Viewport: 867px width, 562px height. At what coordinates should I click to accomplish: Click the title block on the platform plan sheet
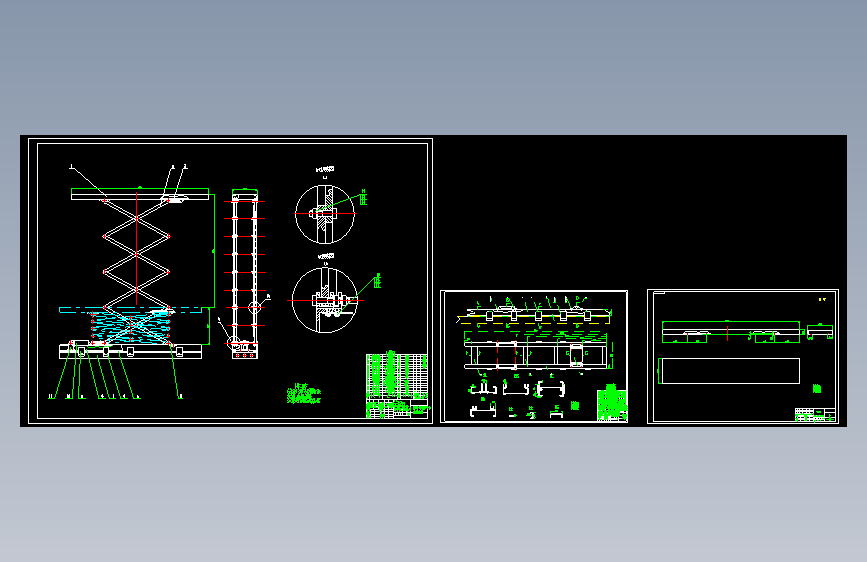814,414
